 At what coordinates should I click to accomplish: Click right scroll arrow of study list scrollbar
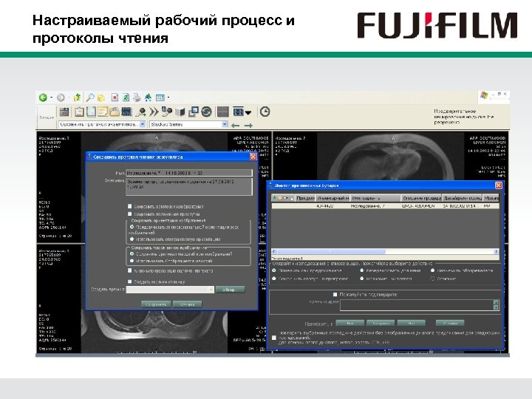point(496,251)
